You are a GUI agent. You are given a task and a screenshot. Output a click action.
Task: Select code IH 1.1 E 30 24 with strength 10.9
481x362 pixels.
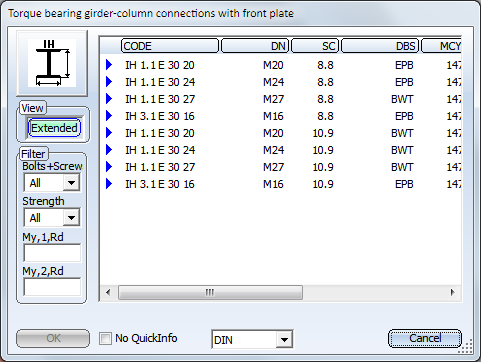pos(160,150)
